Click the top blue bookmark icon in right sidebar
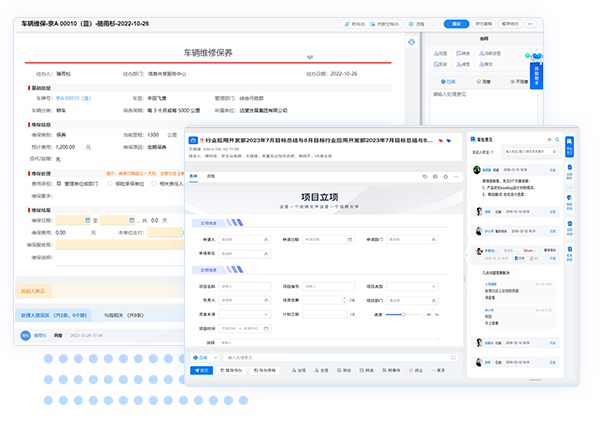 [569, 146]
